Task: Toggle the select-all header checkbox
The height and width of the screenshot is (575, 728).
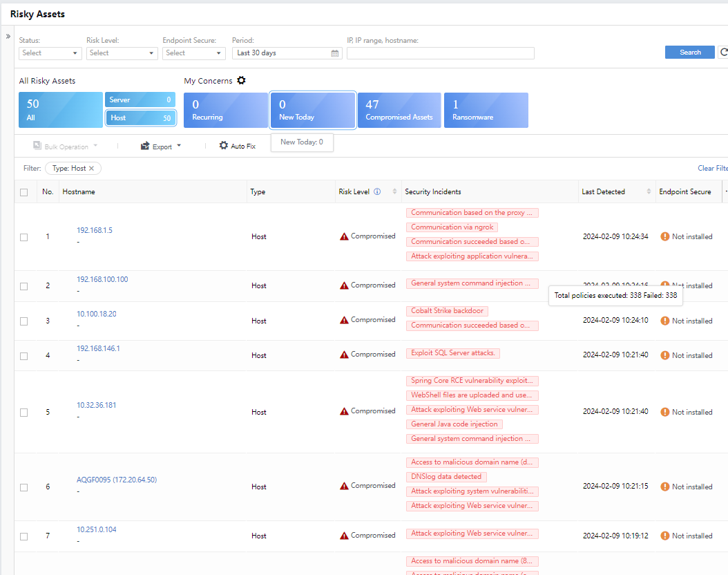Action: tap(24, 192)
